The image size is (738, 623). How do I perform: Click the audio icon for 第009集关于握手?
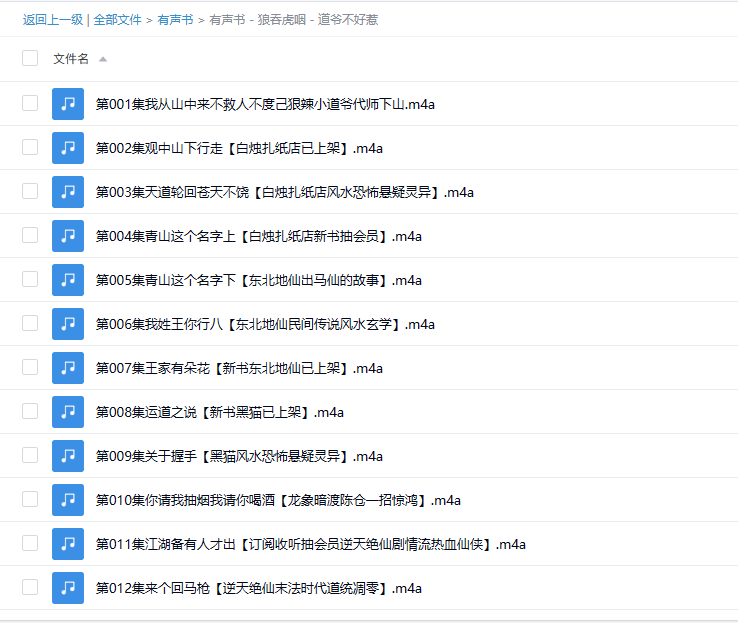[x=67, y=456]
